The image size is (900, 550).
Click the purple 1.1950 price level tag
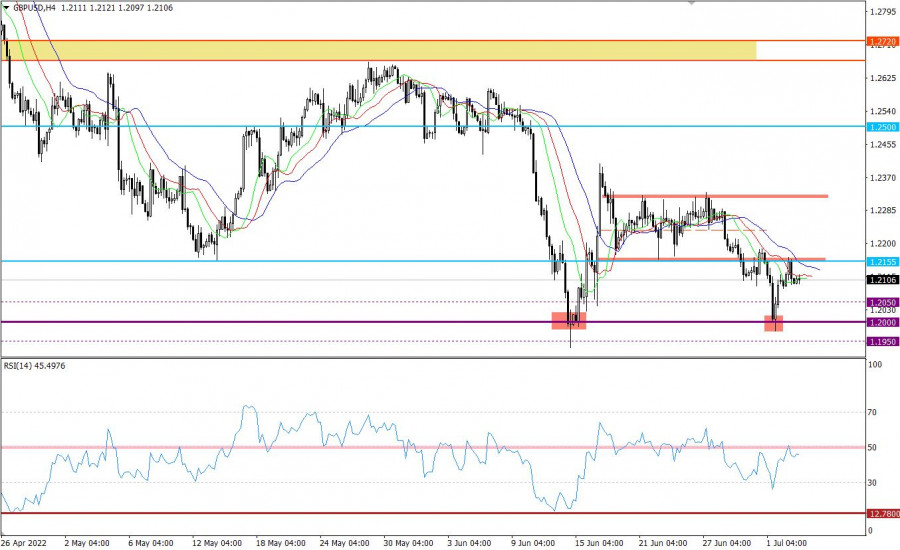click(883, 342)
